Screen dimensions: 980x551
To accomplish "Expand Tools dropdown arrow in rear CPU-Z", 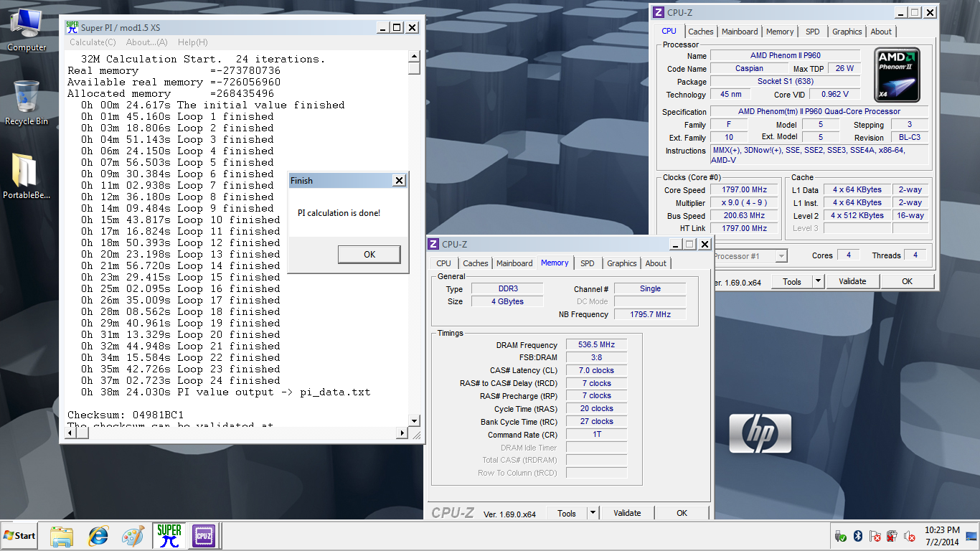I will click(x=818, y=281).
